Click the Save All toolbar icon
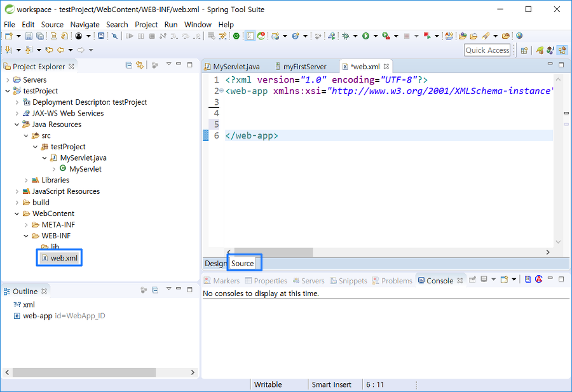The height and width of the screenshot is (392, 572). [40, 36]
